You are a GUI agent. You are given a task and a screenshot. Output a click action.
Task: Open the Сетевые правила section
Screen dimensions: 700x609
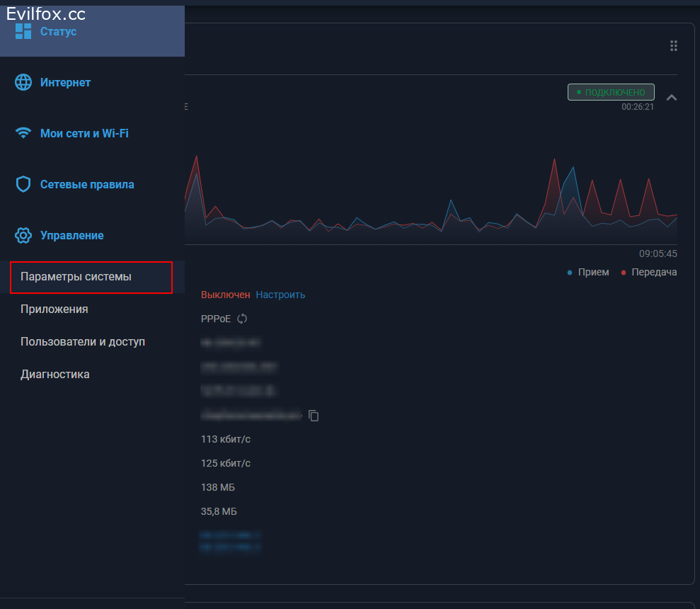click(x=93, y=184)
